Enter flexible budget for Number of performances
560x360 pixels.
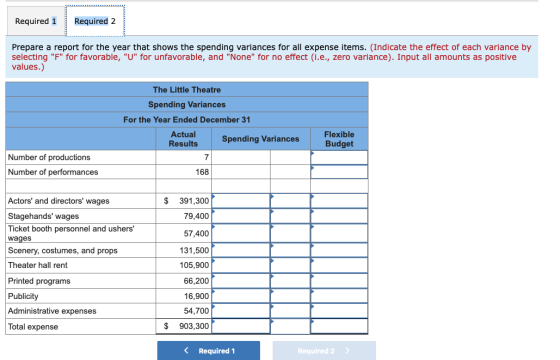339,172
